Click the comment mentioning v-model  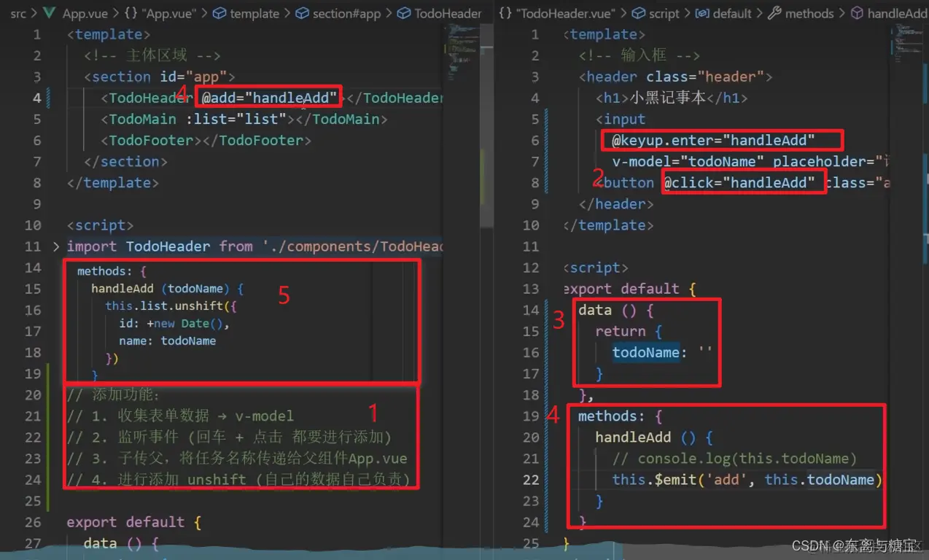[x=180, y=416]
